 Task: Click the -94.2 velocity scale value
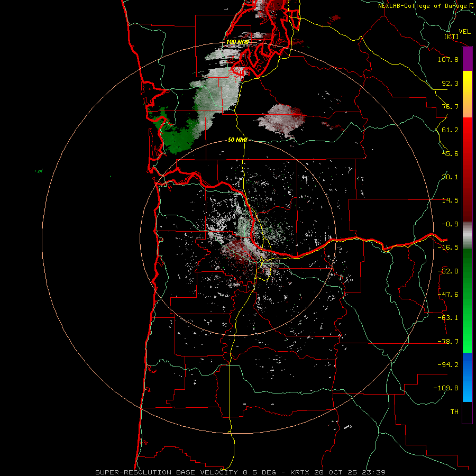448,364
